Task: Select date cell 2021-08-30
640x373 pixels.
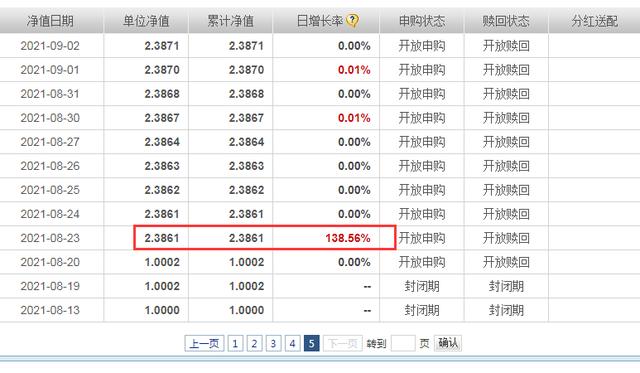Action: tap(50, 118)
